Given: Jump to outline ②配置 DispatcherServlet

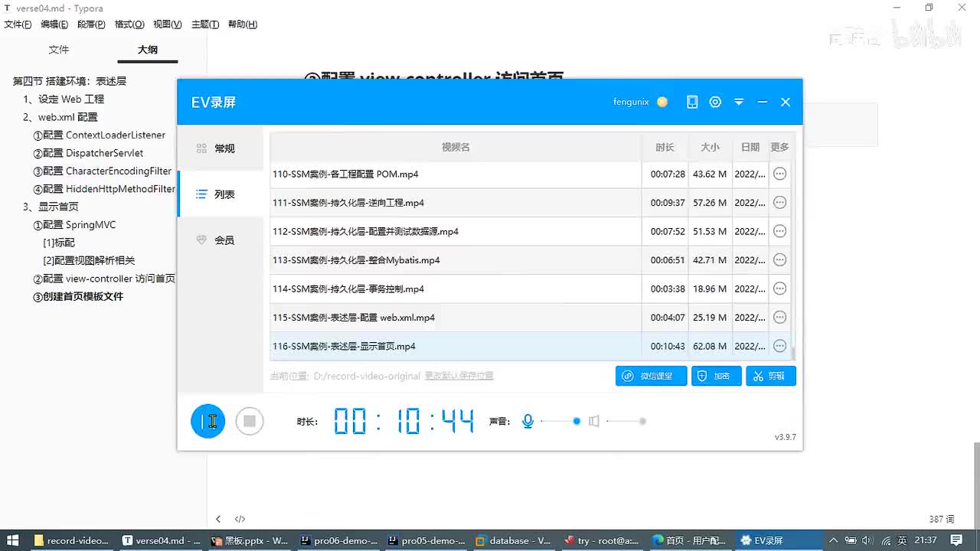Looking at the screenshot, I should point(88,153).
